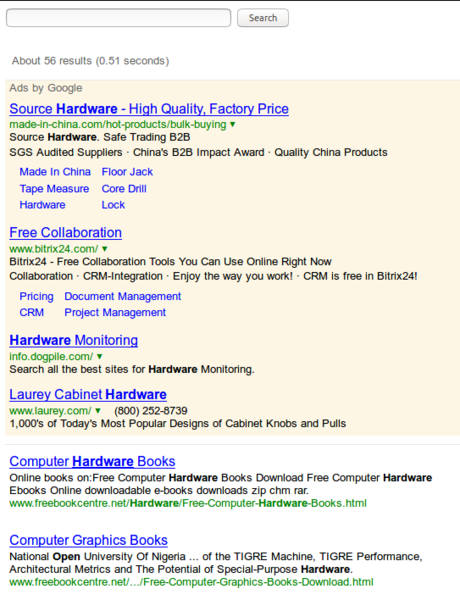Image resolution: width=460 pixels, height=600 pixels.
Task: Click the www.laurey.com/ URL text
Action: [50, 411]
